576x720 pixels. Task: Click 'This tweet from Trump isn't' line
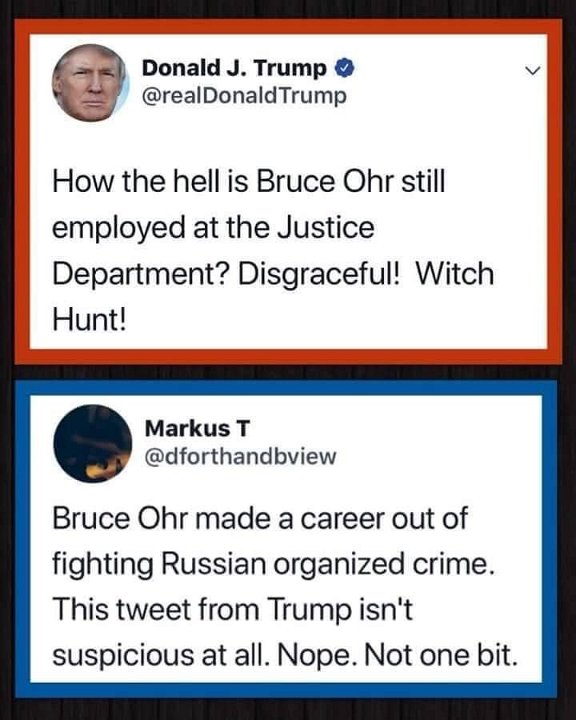pos(233,609)
